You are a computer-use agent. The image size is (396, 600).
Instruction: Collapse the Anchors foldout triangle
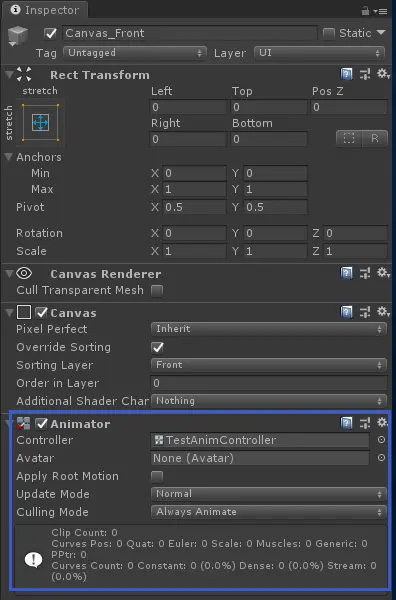(8, 157)
